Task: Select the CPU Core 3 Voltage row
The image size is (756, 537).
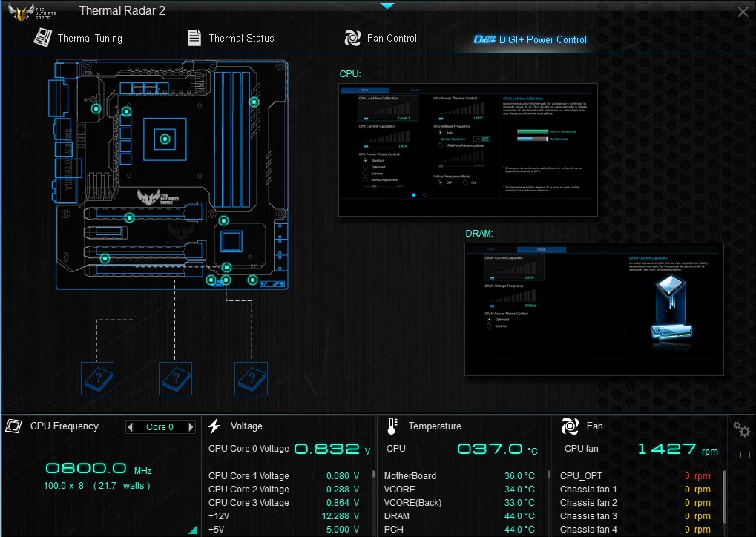Action: point(284,503)
